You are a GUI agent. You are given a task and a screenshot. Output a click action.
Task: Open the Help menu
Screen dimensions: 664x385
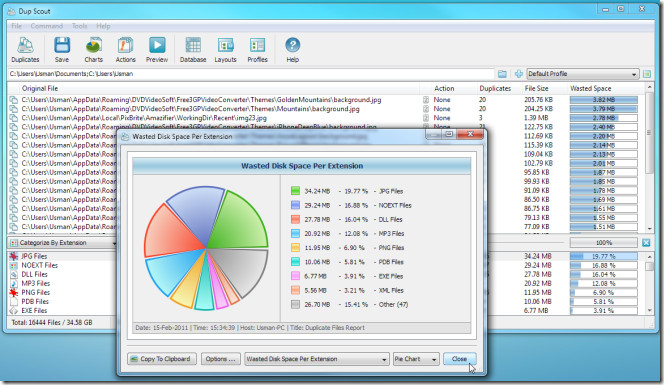click(x=103, y=26)
